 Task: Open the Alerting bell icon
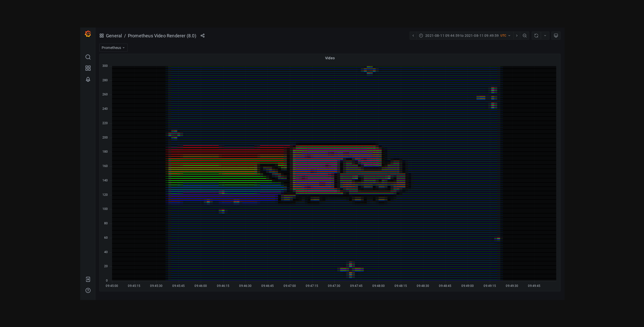click(x=88, y=79)
